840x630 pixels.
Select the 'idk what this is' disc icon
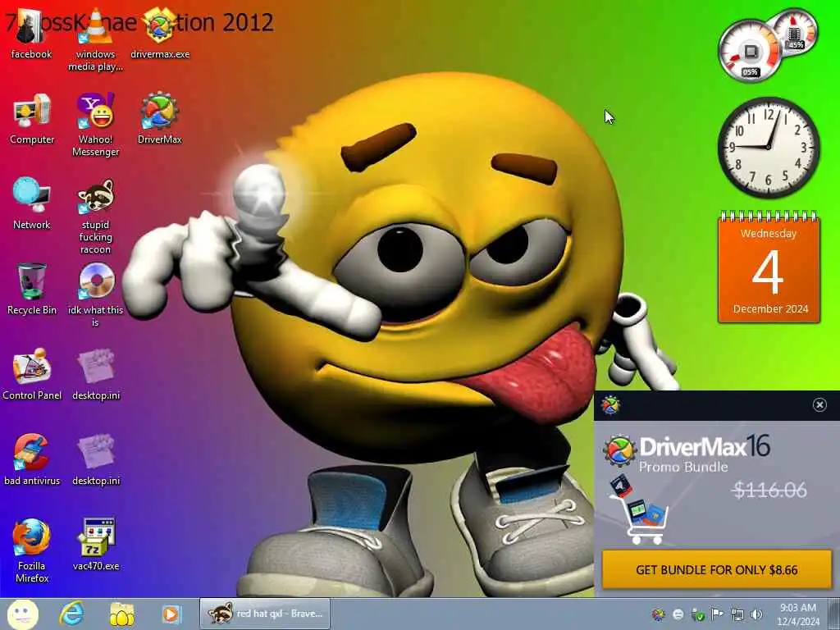click(x=95, y=294)
